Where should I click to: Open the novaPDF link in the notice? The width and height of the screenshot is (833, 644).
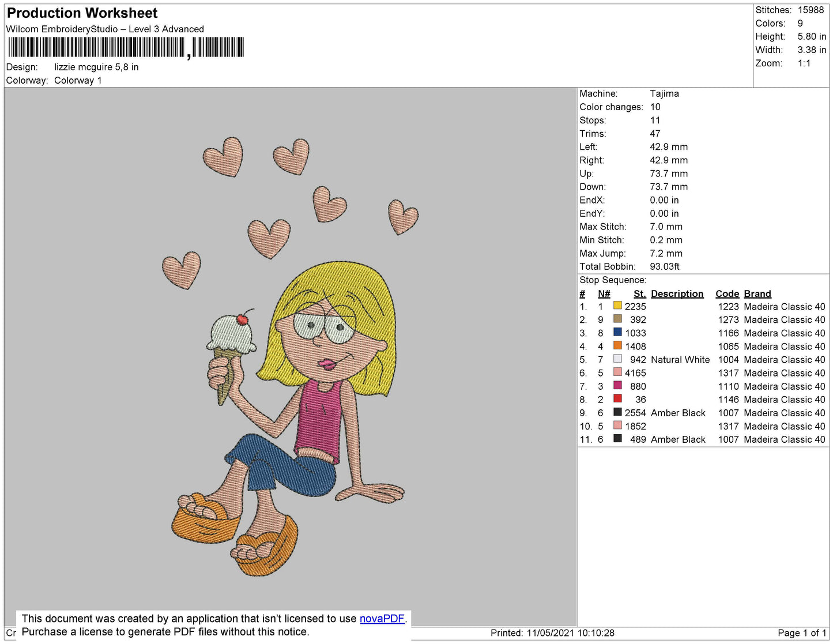[x=382, y=619]
